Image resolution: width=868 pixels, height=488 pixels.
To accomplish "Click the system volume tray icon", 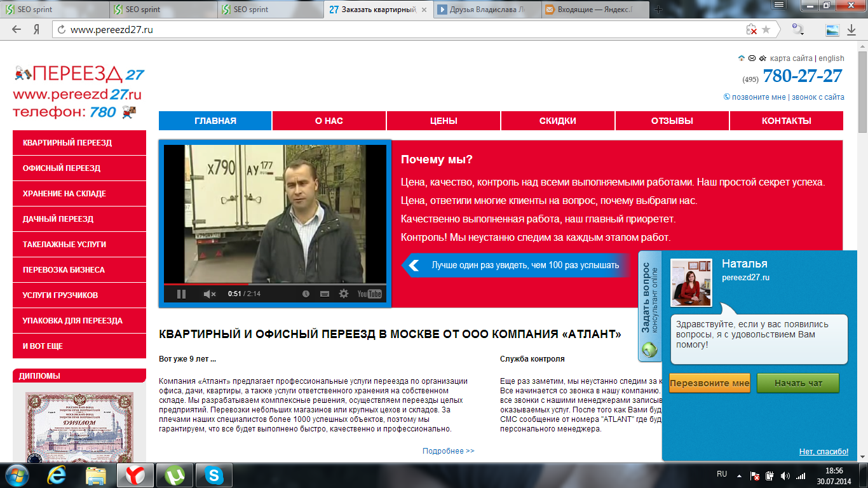I will (x=785, y=475).
